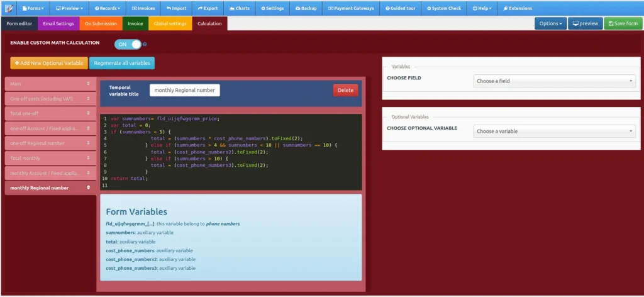Click 'cost_phone_numbers2' in Form Variables list

point(131,259)
